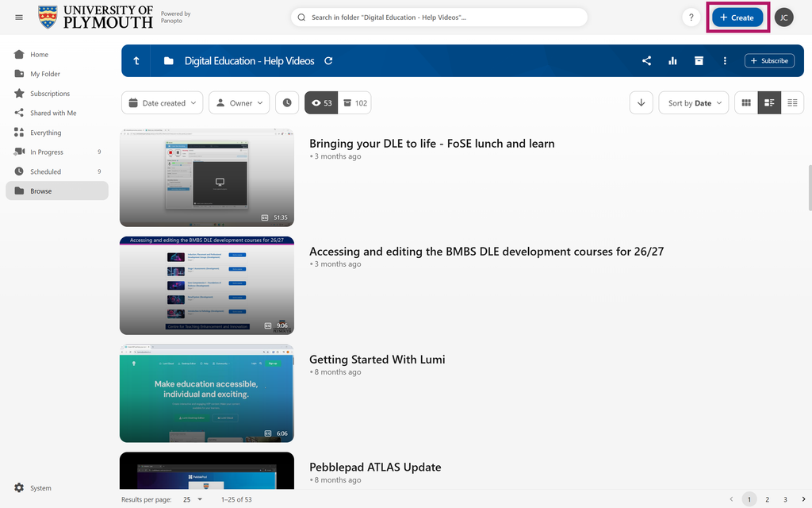Image resolution: width=812 pixels, height=508 pixels.
Task: Switch to detail list view
Action: 769,102
